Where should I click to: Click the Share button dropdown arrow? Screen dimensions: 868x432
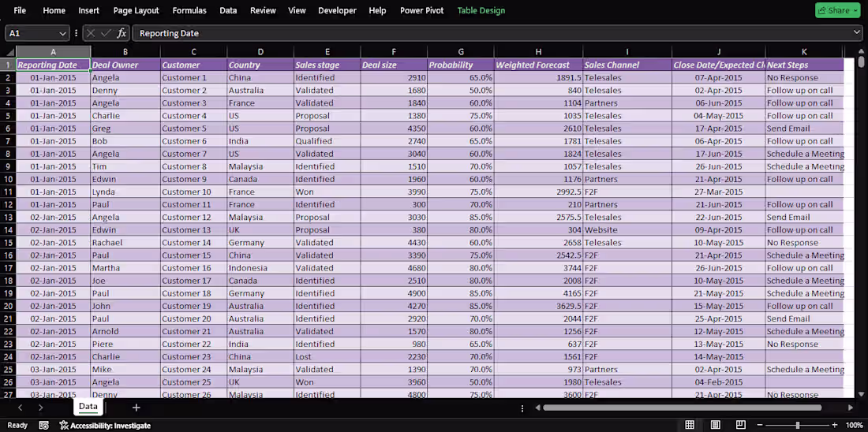(x=856, y=10)
